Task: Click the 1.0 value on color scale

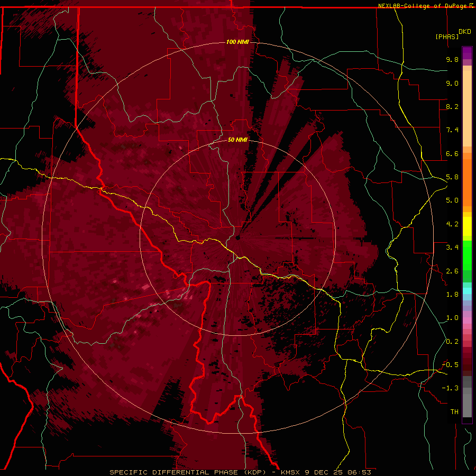Action: click(x=452, y=318)
